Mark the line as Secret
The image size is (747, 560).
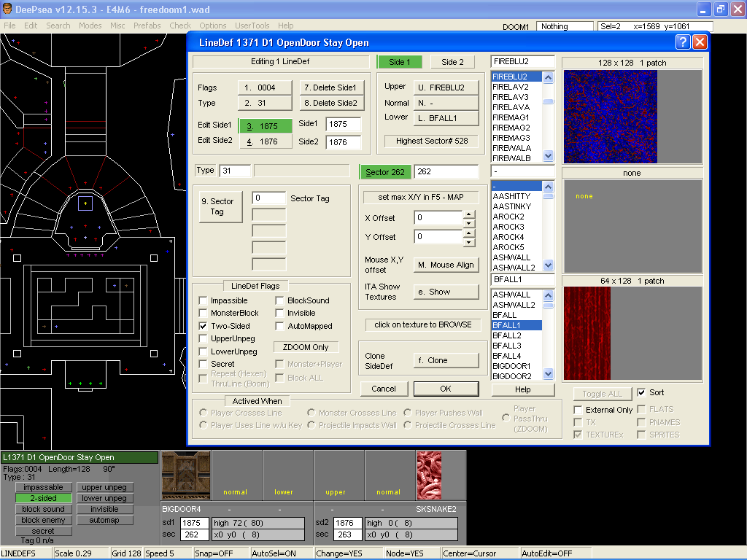tap(203, 364)
